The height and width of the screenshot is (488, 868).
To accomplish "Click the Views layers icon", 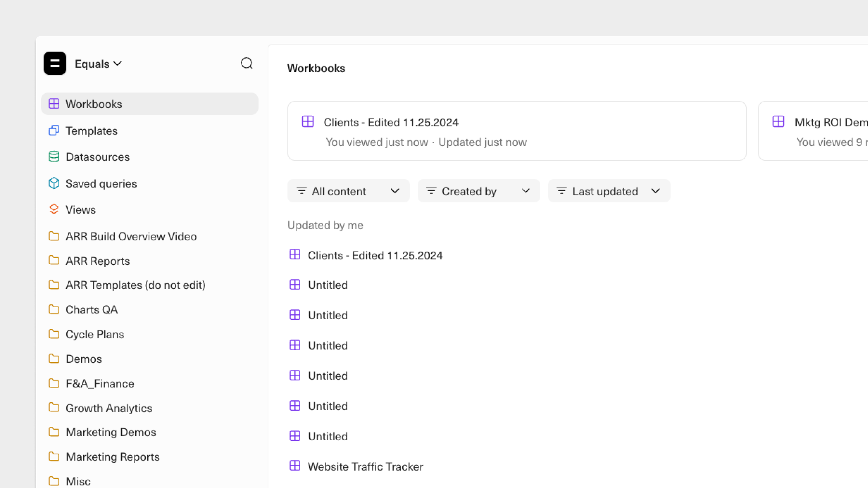I will pos(54,209).
